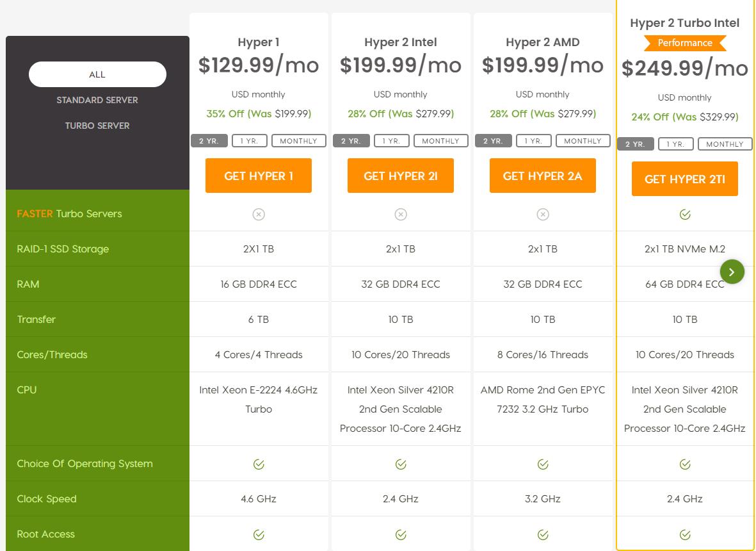756x551 pixels.
Task: Click RAM row label
Action: pos(28,284)
